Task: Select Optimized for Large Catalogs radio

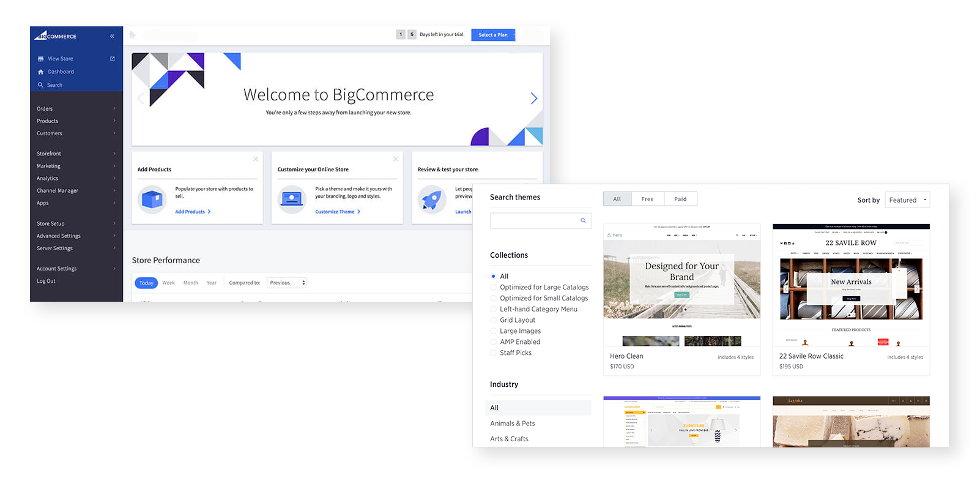Action: click(x=494, y=287)
